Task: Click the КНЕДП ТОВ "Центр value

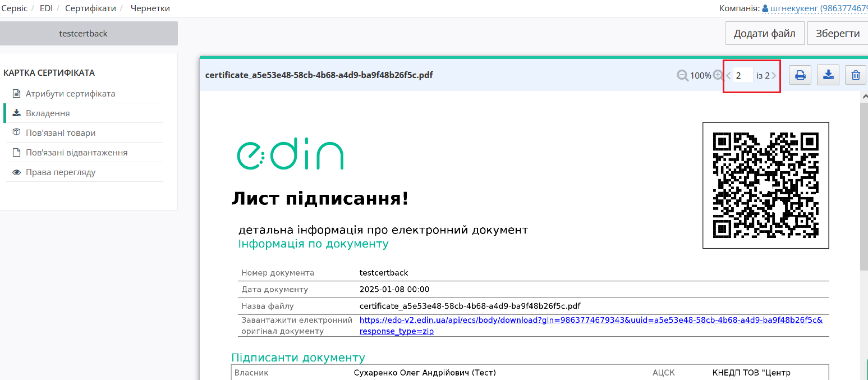Action: [x=751, y=373]
